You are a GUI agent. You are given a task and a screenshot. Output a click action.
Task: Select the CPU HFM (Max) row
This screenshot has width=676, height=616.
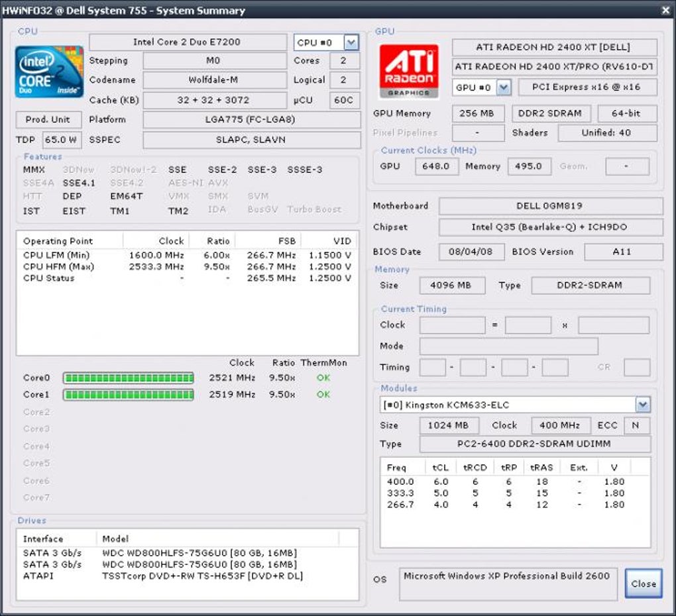(x=187, y=267)
